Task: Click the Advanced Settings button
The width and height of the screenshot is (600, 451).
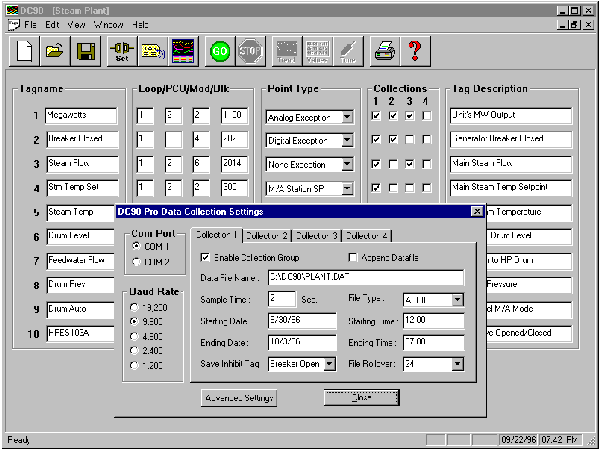Action: point(238,397)
